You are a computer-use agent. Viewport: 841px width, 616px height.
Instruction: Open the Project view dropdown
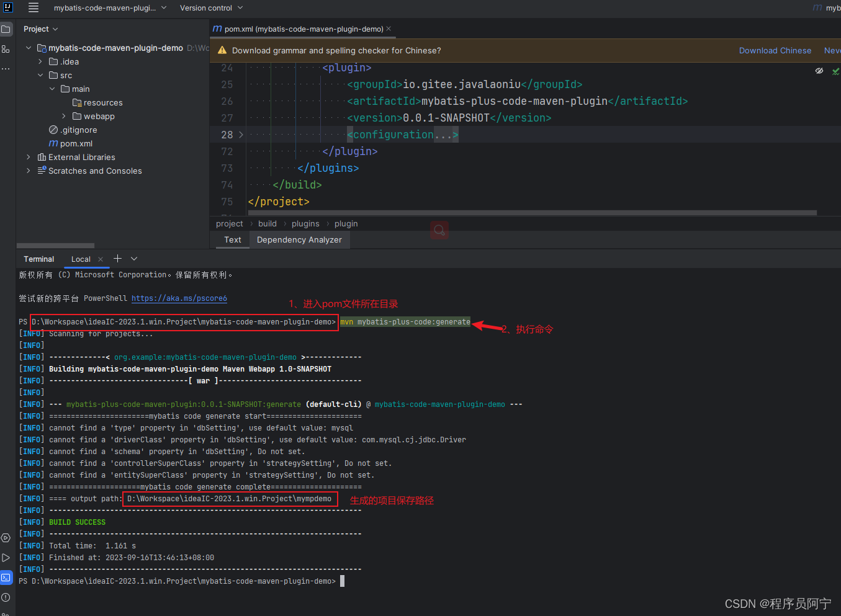pyautogui.click(x=40, y=29)
